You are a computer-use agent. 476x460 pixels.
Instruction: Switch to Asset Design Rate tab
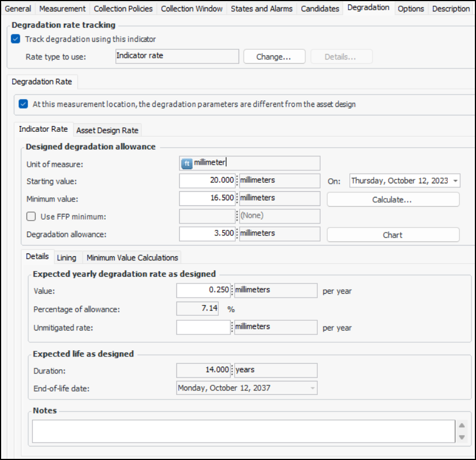point(107,130)
